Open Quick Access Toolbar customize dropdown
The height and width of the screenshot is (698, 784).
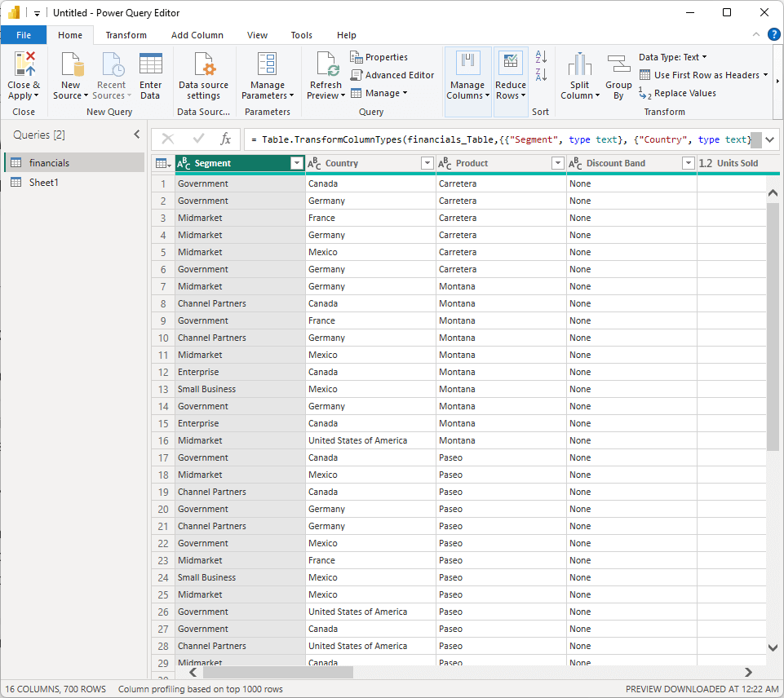pyautogui.click(x=37, y=14)
